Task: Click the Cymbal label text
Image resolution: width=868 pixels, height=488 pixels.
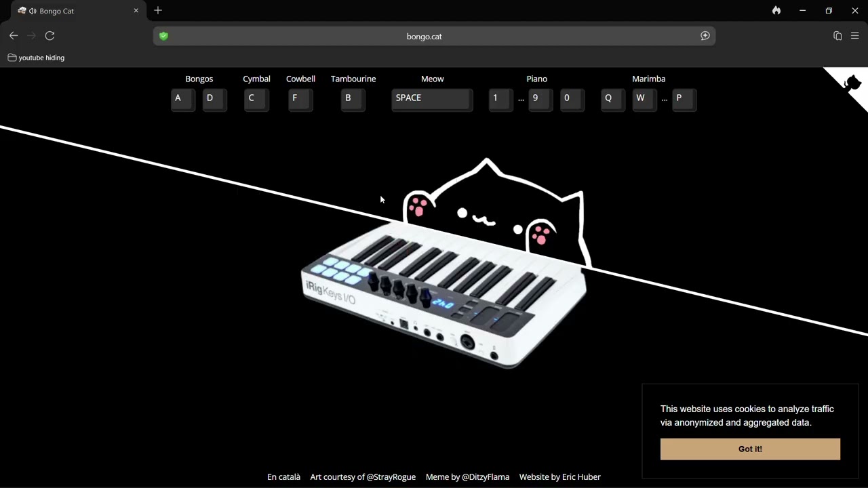Action: point(256,79)
